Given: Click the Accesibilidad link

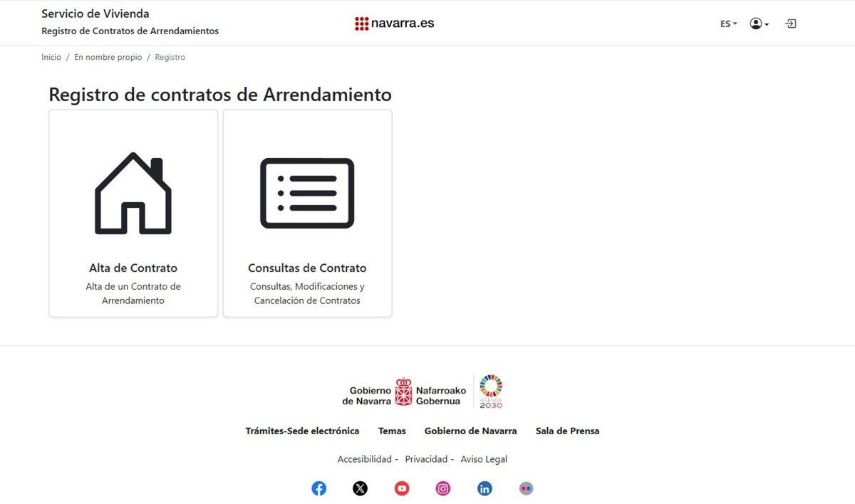Looking at the screenshot, I should (365, 459).
